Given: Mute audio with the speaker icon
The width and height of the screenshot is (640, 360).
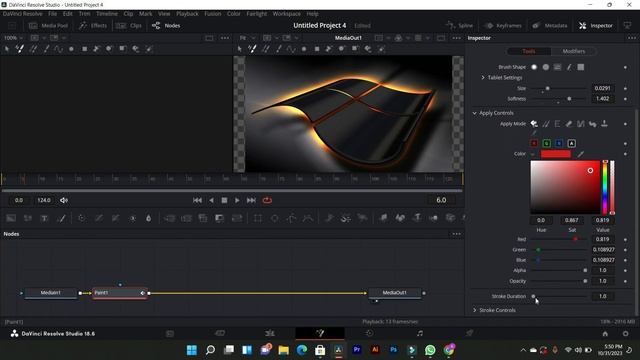Looking at the screenshot, I should (x=64, y=200).
